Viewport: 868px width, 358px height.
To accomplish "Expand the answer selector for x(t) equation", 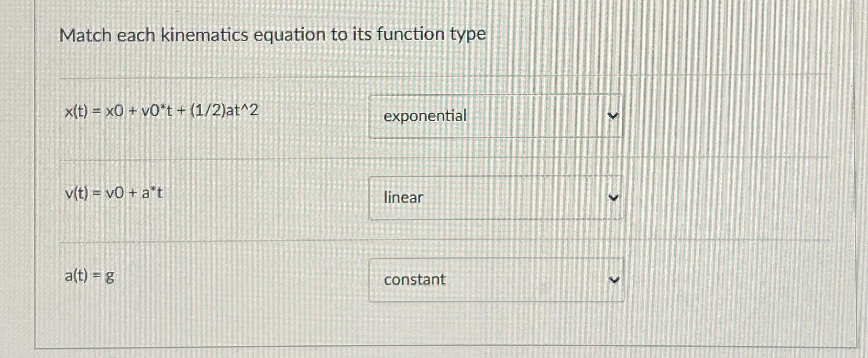I will pyautogui.click(x=495, y=115).
